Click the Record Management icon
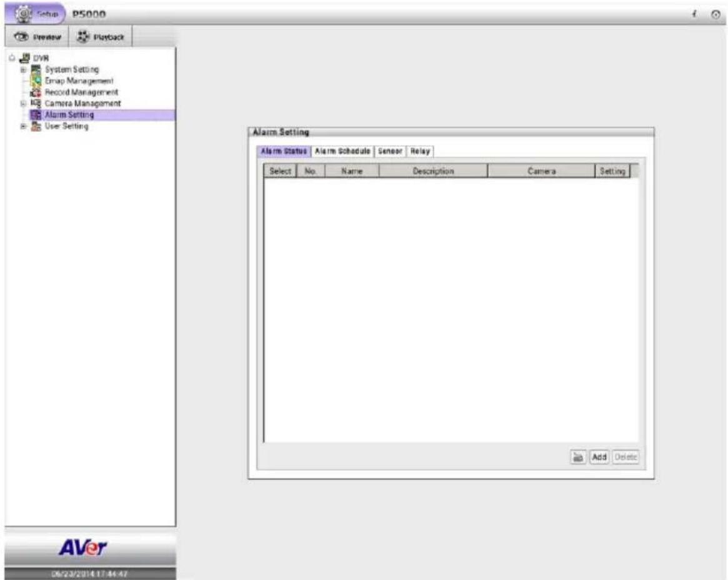Viewport: 728px width, 580px height. point(36,92)
